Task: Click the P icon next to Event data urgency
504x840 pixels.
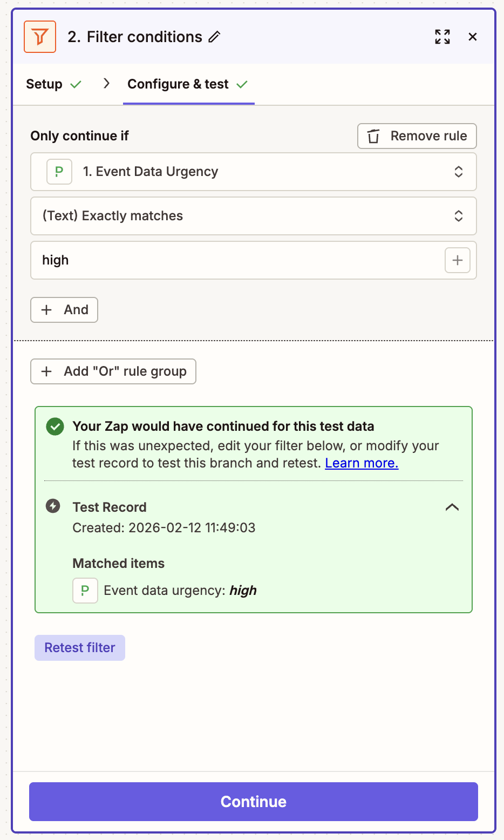Action: [85, 591]
